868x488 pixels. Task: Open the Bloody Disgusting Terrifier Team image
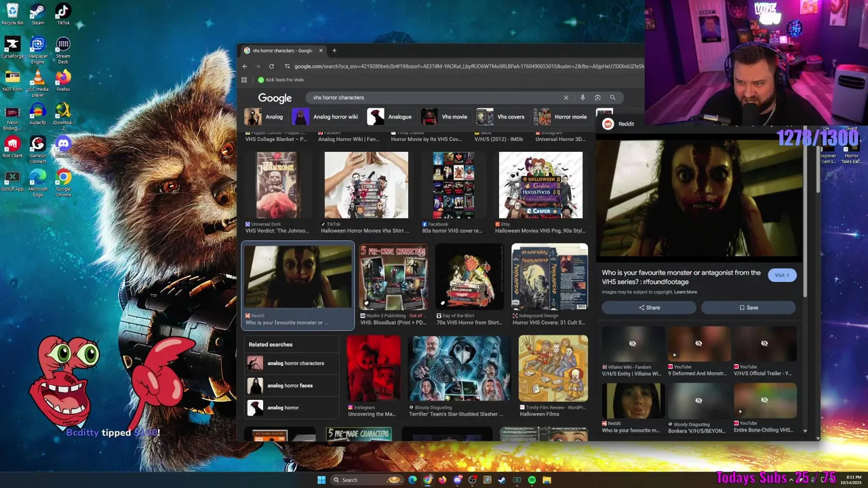click(460, 368)
